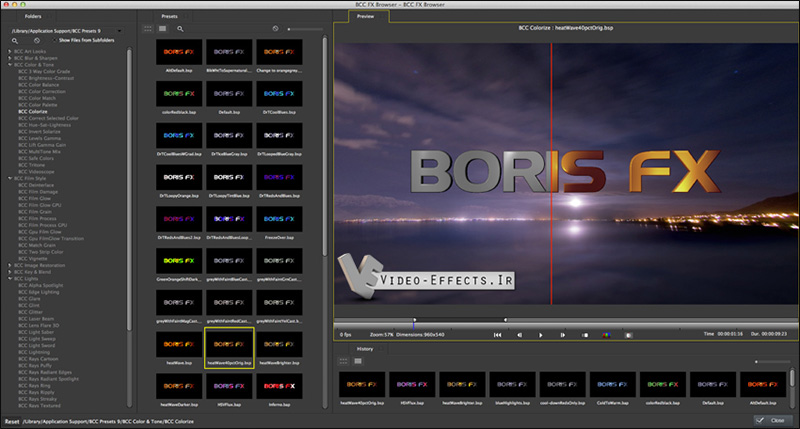Click the search icon in Folders panel
This screenshot has width=800, height=429.
[15, 41]
